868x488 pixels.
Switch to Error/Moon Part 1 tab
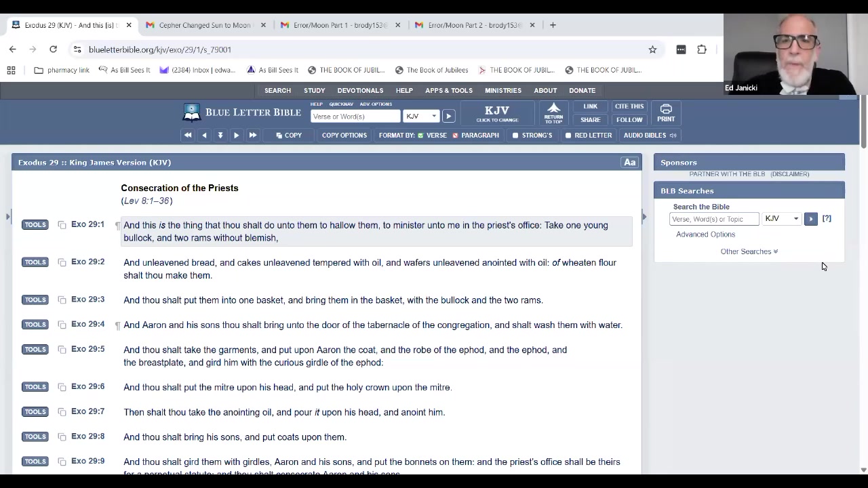(x=339, y=25)
